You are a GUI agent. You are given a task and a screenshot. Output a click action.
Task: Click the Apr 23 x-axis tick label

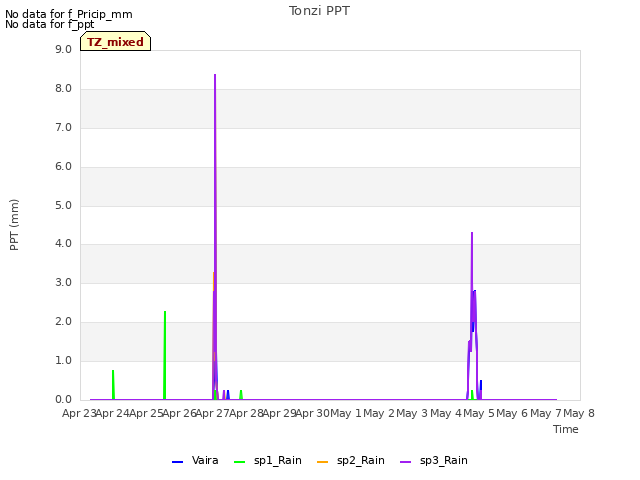tap(79, 413)
